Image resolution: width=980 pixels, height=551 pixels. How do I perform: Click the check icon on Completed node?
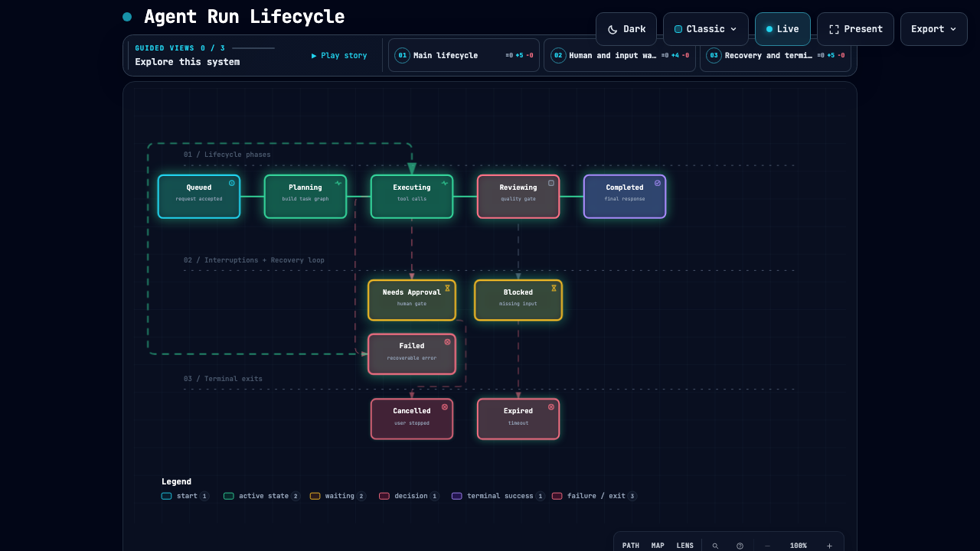[658, 183]
